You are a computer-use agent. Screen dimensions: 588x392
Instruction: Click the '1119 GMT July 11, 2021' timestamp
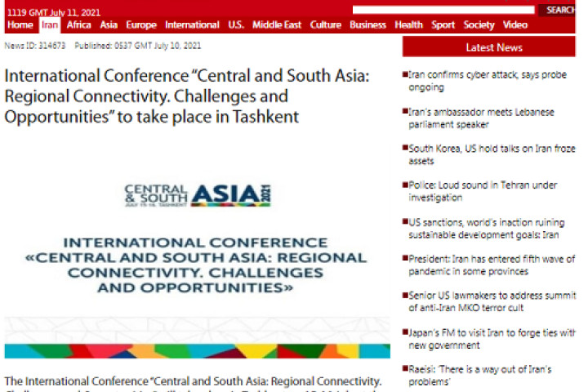click(x=54, y=12)
